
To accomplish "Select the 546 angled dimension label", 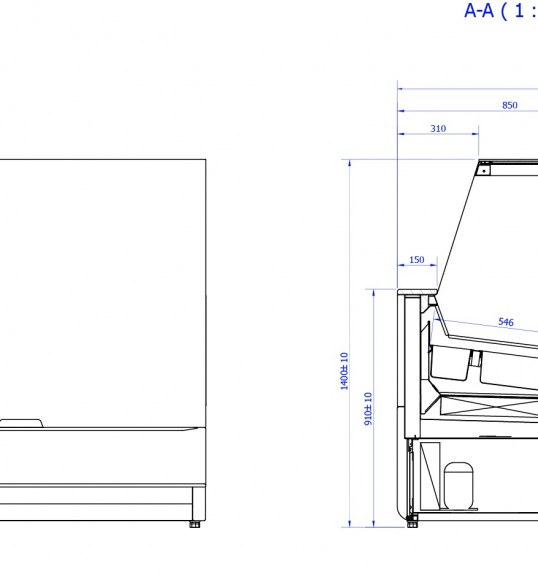I will 506,322.
